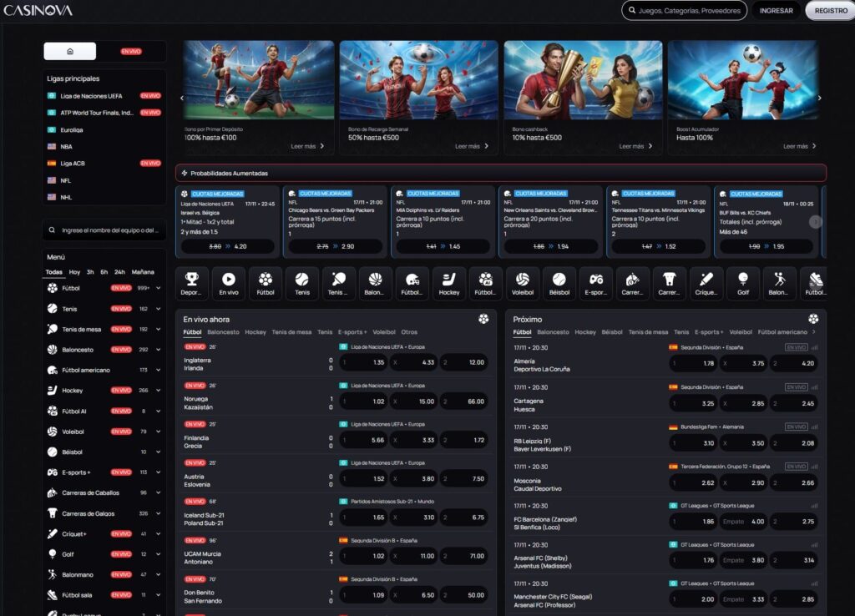Open the Golf icon in the sports carousel
The width and height of the screenshot is (855, 616).
pos(742,283)
